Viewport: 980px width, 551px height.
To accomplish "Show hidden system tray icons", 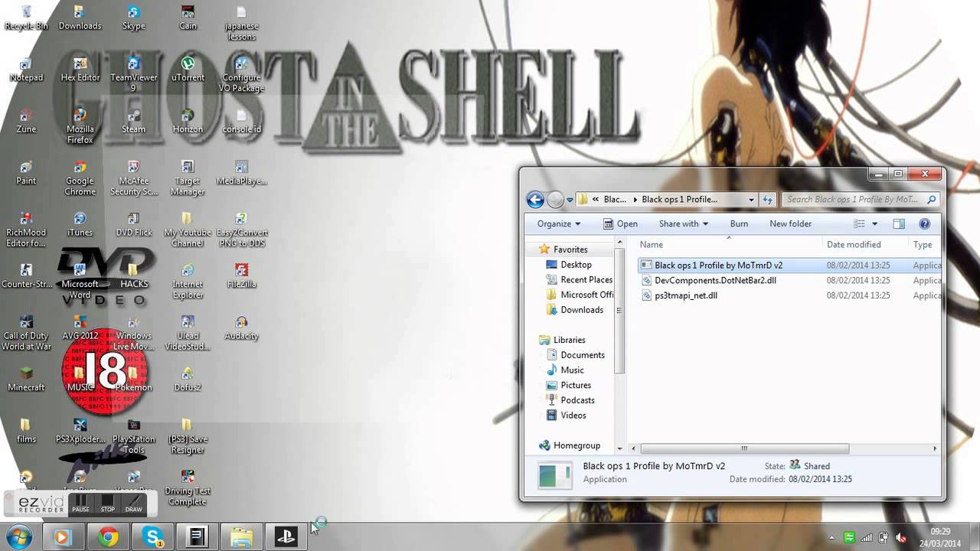I will 832,538.
